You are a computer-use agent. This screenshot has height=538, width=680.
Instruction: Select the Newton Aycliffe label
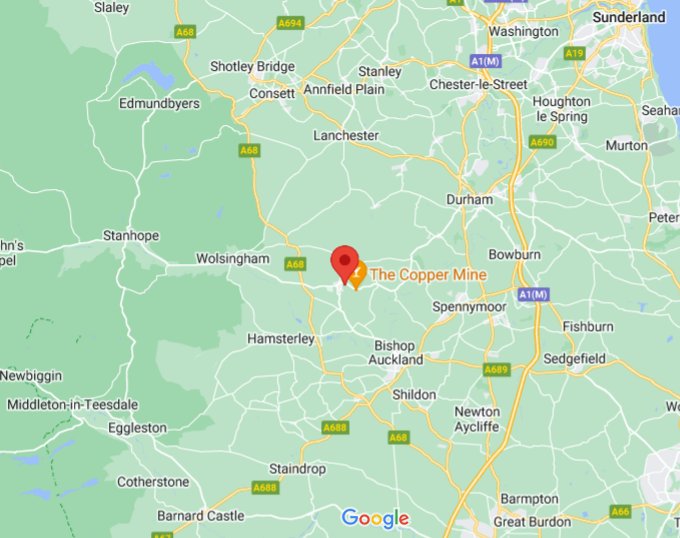click(x=477, y=419)
